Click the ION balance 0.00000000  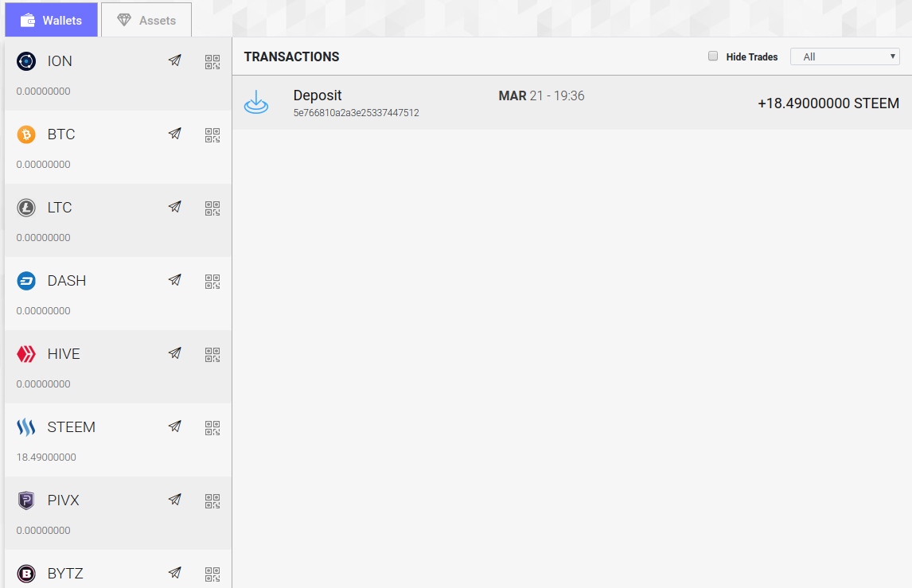coord(44,92)
